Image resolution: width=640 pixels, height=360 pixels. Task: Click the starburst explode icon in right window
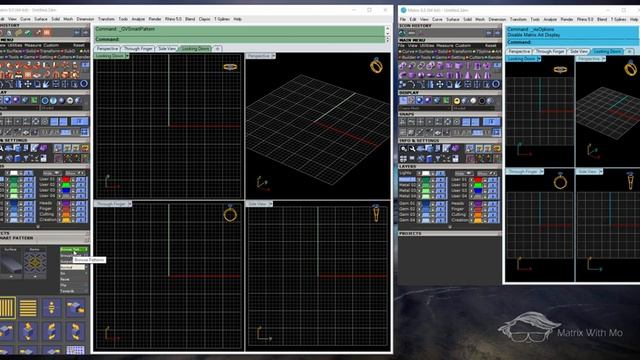pos(458,84)
